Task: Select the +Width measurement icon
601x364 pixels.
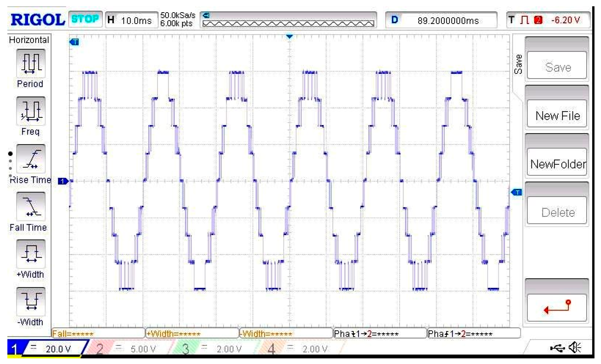Action: pos(31,254)
